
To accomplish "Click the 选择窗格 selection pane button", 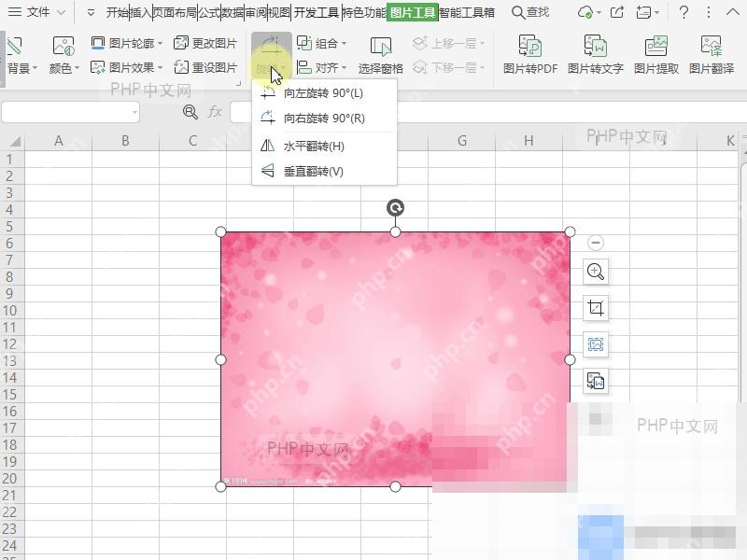I will click(x=381, y=56).
